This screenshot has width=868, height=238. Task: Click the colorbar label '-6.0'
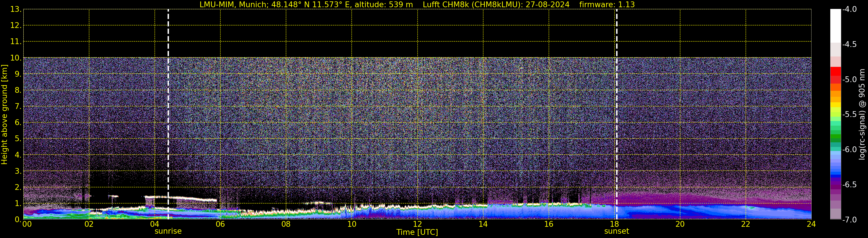click(849, 150)
